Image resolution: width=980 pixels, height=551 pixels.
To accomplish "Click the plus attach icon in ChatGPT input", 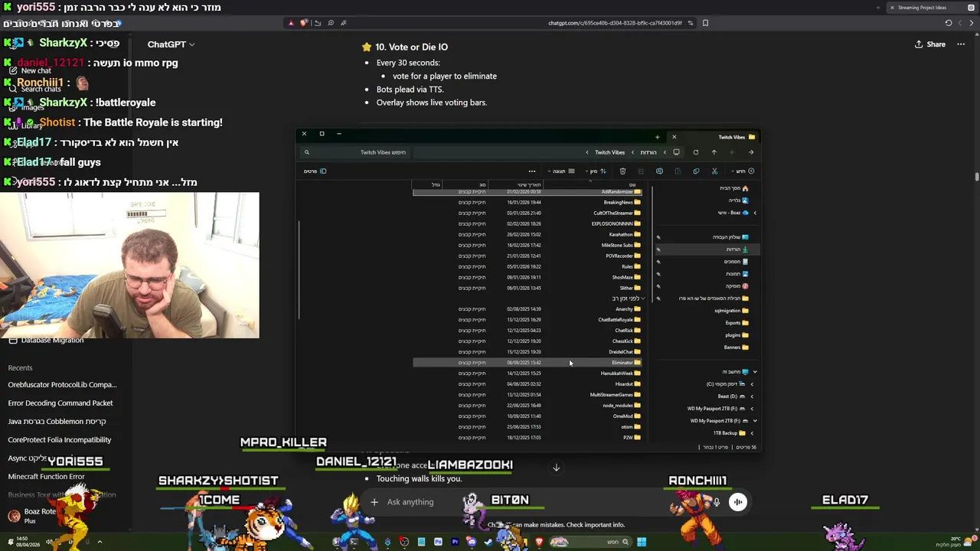I will pyautogui.click(x=374, y=502).
